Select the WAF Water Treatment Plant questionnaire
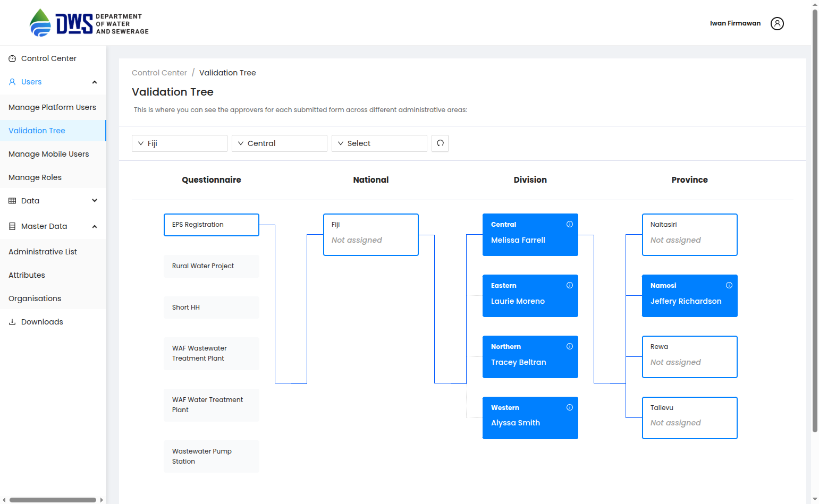 (x=212, y=405)
